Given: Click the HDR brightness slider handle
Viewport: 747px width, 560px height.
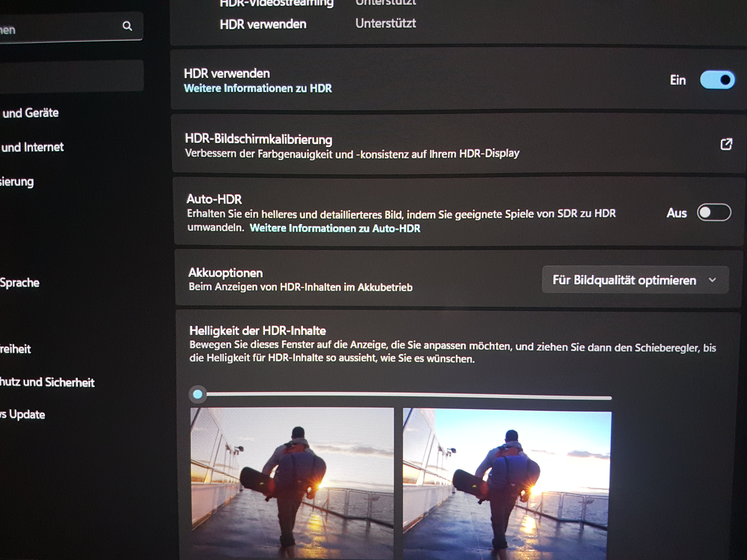Looking at the screenshot, I should (198, 394).
